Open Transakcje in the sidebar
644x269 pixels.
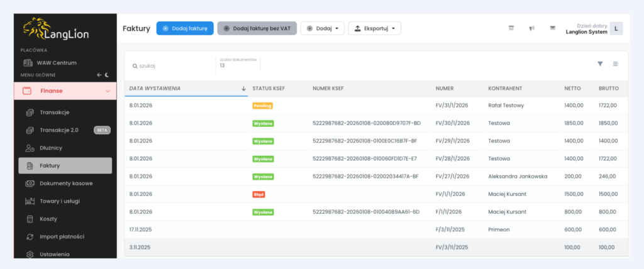click(54, 113)
